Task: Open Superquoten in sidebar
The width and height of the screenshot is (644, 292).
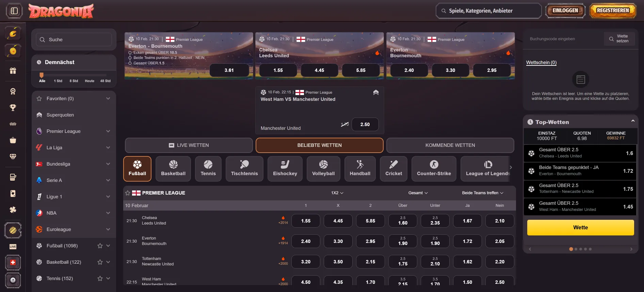Action: click(74, 115)
